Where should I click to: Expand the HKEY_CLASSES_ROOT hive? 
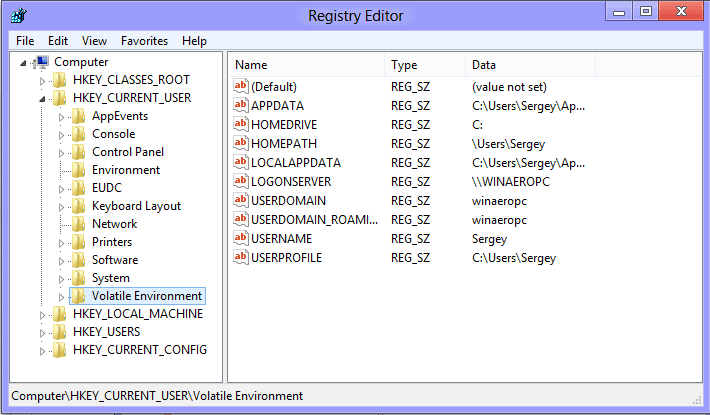[42, 81]
